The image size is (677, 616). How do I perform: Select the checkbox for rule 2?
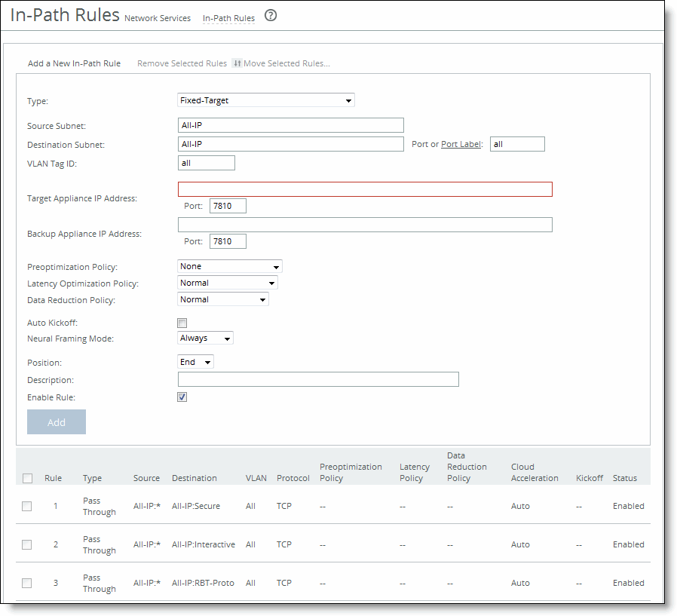(27, 544)
